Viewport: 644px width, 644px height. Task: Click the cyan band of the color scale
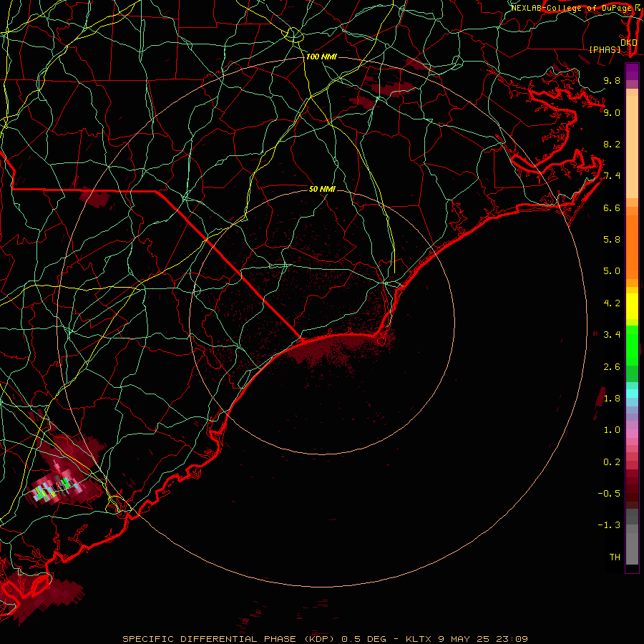pos(632,394)
